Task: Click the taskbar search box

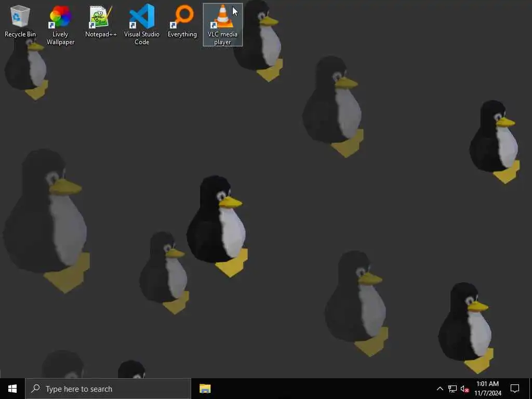Action: click(108, 389)
